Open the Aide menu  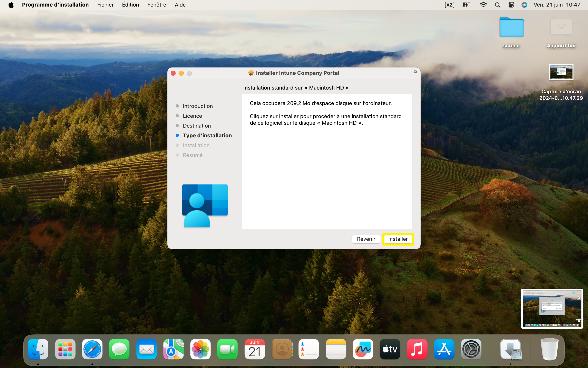(x=180, y=5)
